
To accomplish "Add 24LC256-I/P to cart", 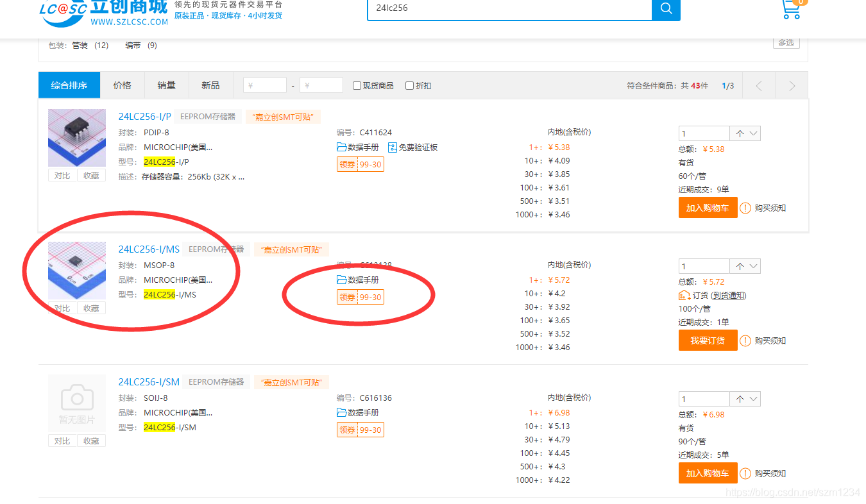I will [708, 208].
